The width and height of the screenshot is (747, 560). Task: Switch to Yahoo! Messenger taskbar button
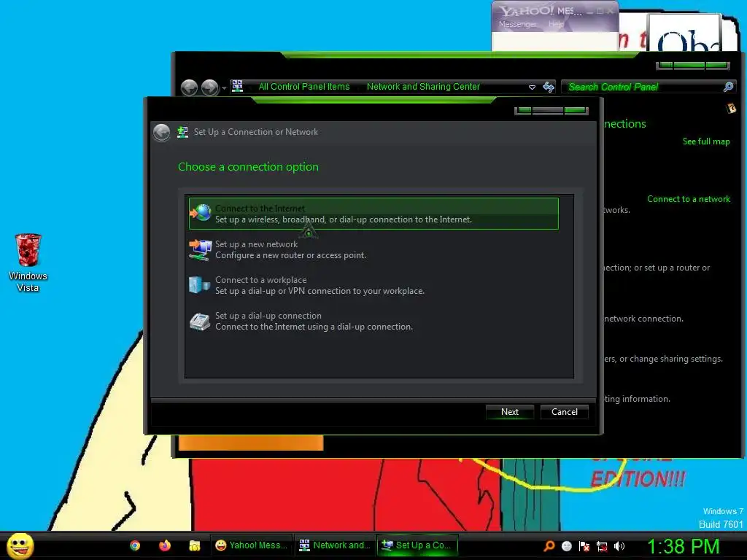(252, 545)
